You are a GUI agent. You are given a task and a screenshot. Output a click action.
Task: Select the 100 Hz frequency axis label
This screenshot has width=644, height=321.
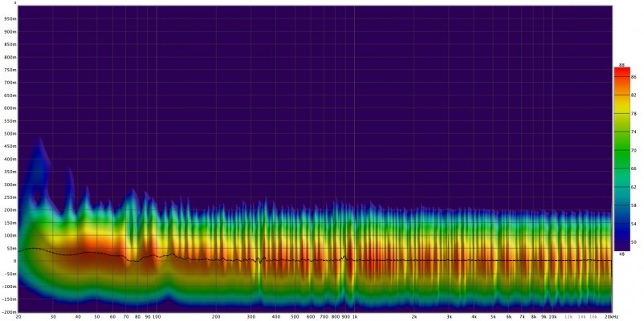tap(157, 317)
